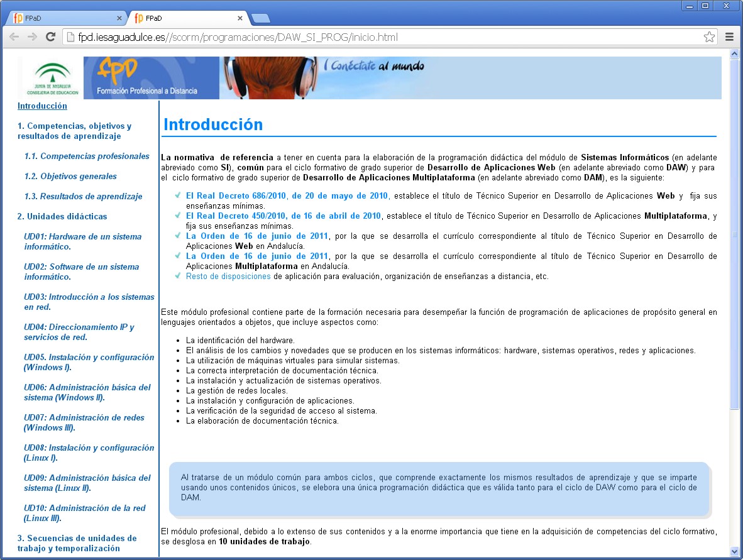743x560 pixels.
Task: Close the first FPaD tab
Action: click(119, 18)
